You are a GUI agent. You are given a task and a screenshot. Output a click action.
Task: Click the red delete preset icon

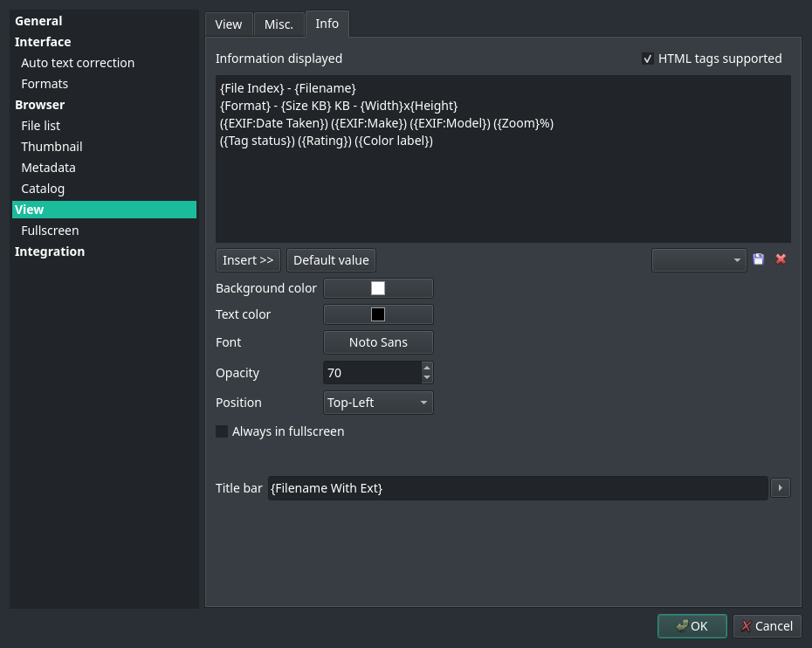(x=781, y=259)
